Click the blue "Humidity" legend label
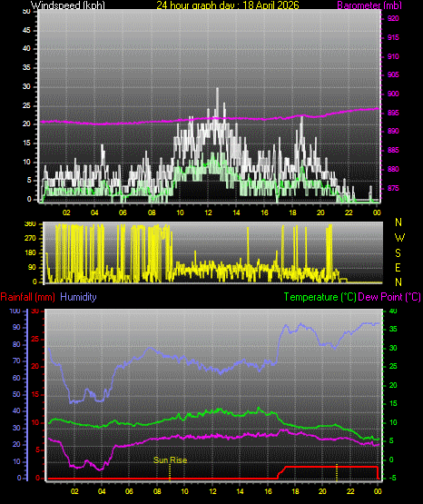This screenshot has width=423, height=504. [x=78, y=297]
